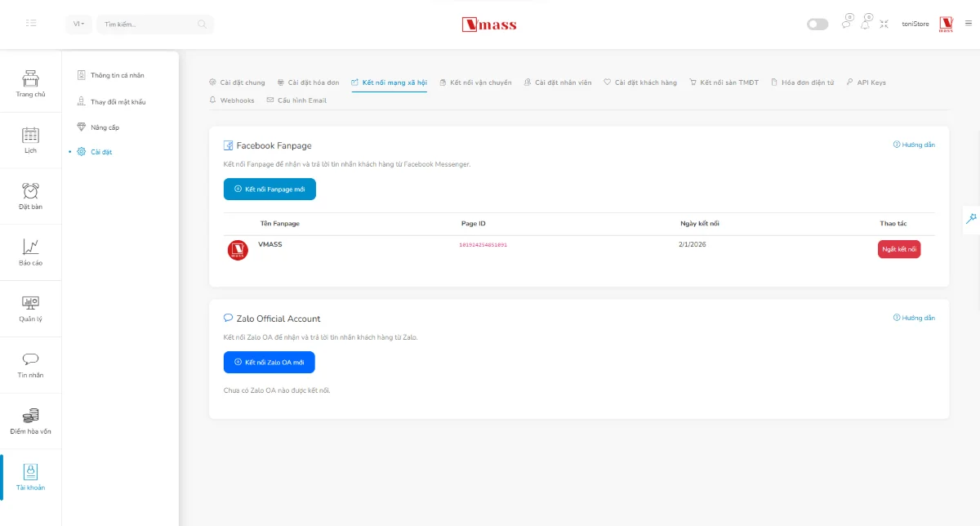
Task: Open the Tin nhắn messages section
Action: [30, 365]
